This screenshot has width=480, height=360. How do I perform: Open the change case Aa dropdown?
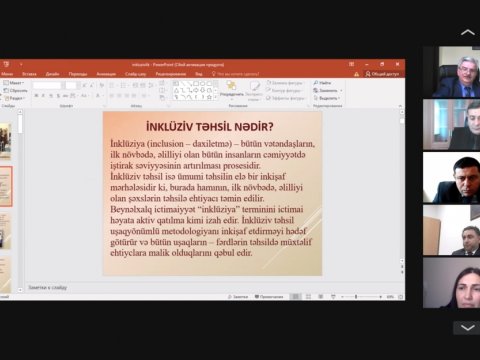click(84, 96)
